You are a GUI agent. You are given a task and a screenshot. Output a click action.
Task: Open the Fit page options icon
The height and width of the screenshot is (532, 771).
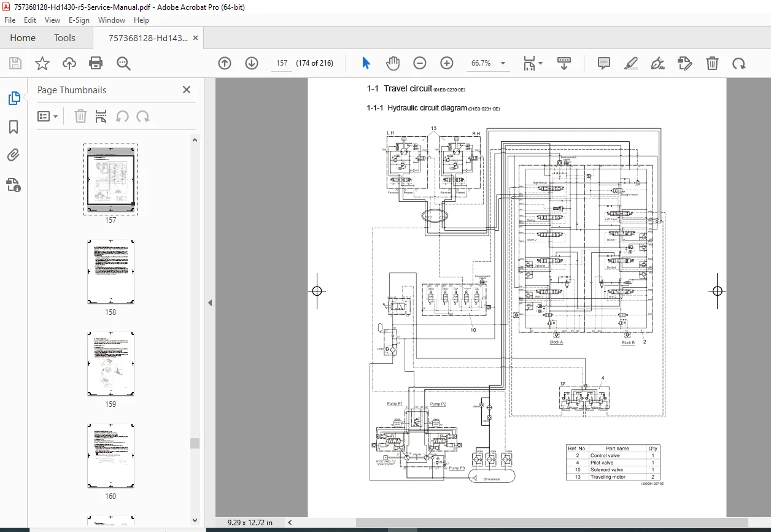pyautogui.click(x=533, y=63)
